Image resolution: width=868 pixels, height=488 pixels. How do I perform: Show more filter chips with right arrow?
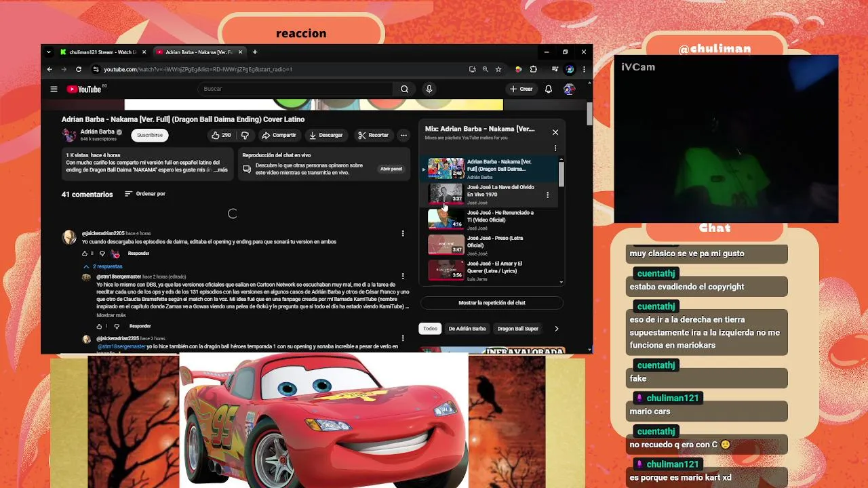tap(557, 329)
